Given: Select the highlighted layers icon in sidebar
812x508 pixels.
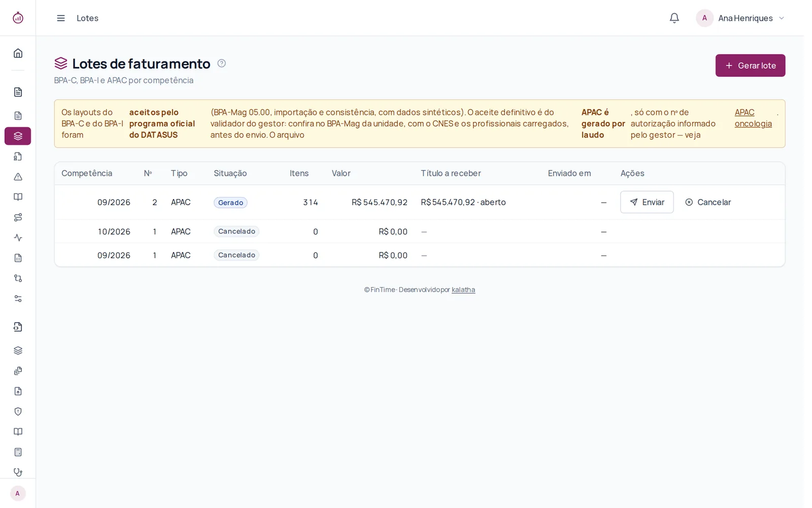Looking at the screenshot, I should click(18, 136).
